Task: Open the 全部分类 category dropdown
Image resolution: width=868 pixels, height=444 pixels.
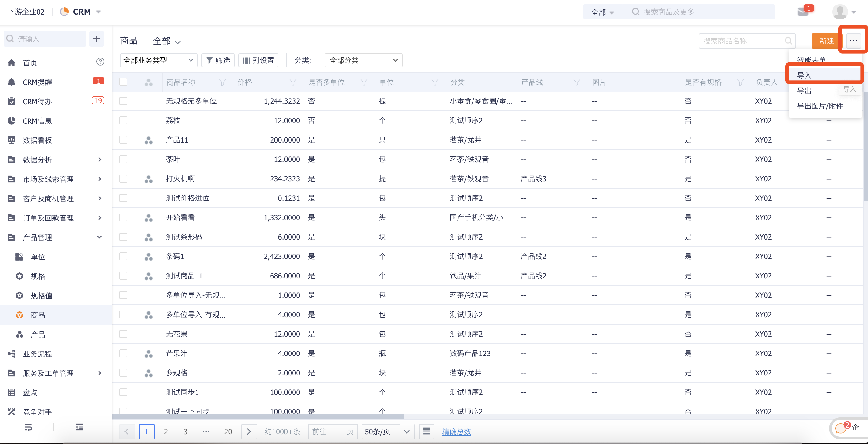Action: (363, 60)
